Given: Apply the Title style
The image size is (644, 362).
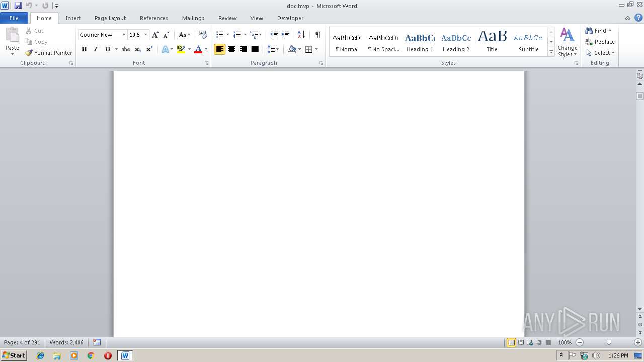Looking at the screenshot, I should [492, 42].
